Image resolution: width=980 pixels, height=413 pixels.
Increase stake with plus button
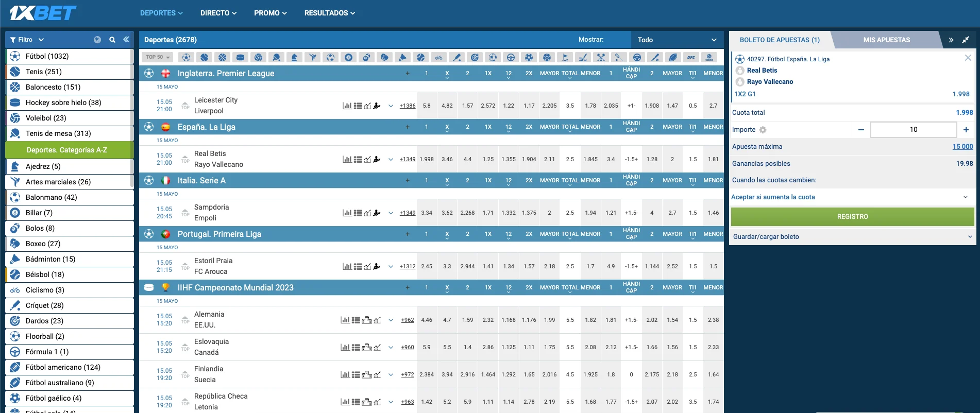click(966, 130)
